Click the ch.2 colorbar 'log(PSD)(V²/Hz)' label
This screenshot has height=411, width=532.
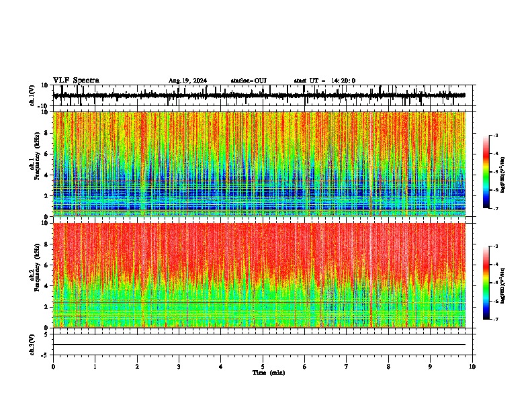tap(503, 285)
